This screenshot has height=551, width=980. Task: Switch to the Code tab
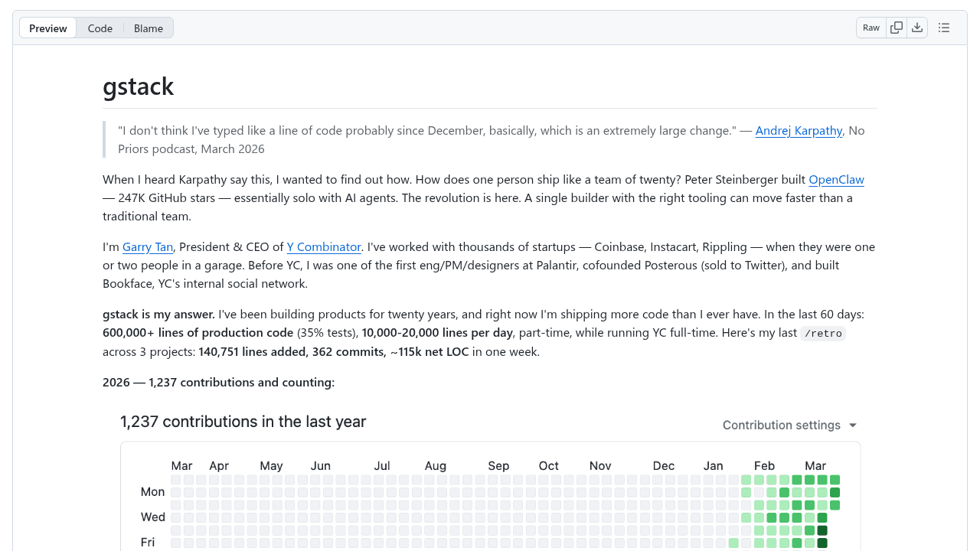pyautogui.click(x=100, y=28)
